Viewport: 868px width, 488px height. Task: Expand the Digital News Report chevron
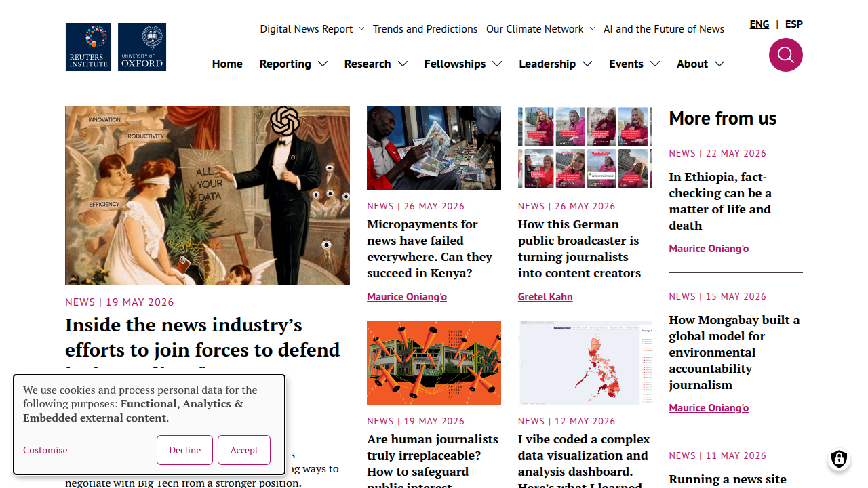pyautogui.click(x=361, y=29)
